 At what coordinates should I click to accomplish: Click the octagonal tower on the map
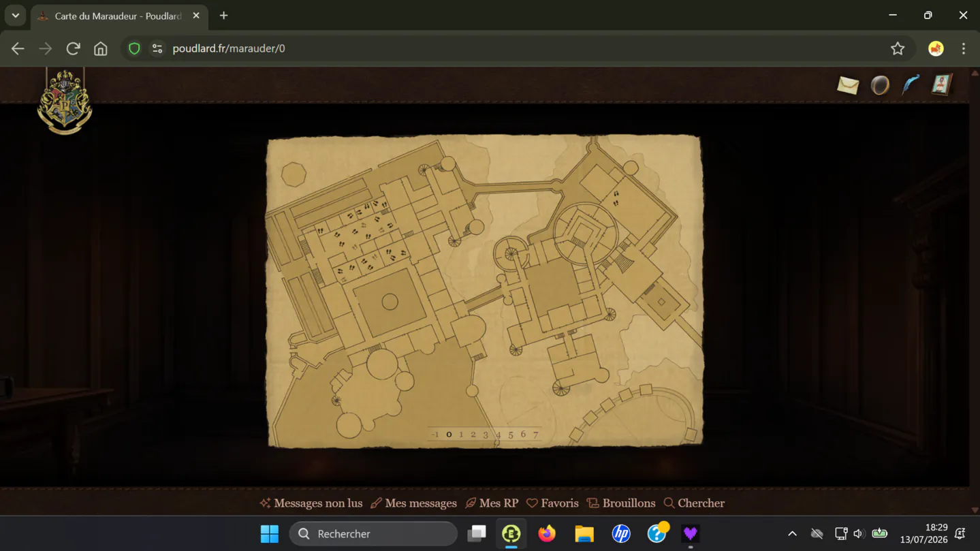pos(294,174)
